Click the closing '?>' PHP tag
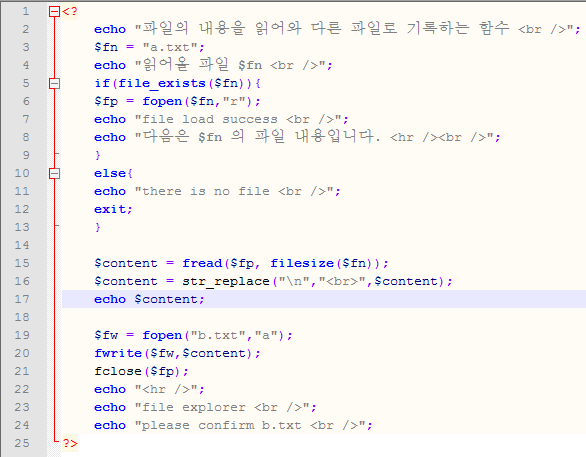 coord(70,443)
